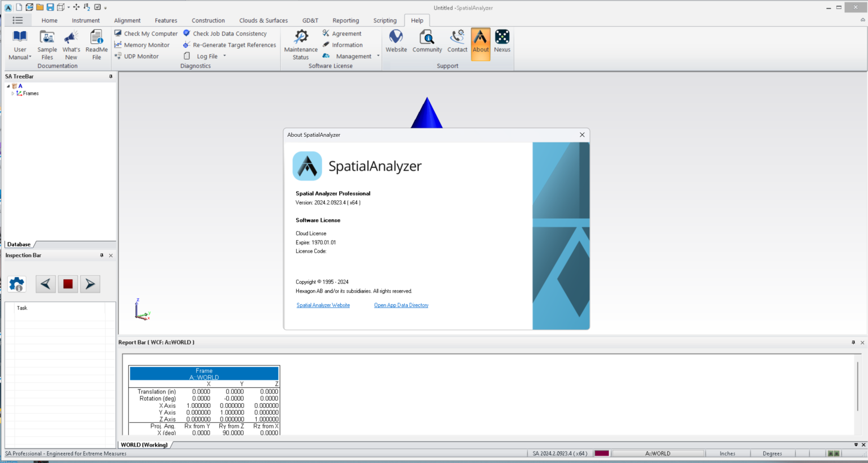Advance to next inspection task arrow
This screenshot has height=463, width=868.
[90, 284]
